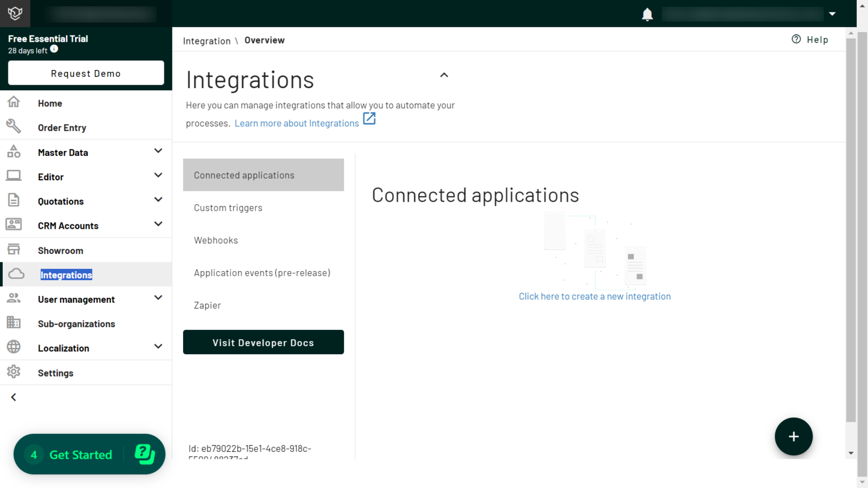Screen dimensions: 868x488
Task: Select the Webhooks tab
Action: click(x=216, y=241)
